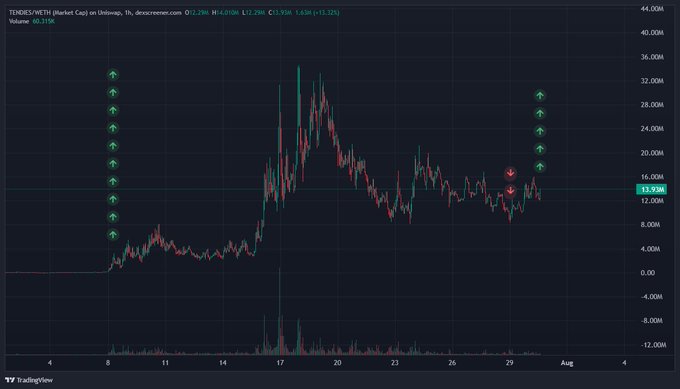
Task: Click the low value L12.29M
Action: pos(253,13)
